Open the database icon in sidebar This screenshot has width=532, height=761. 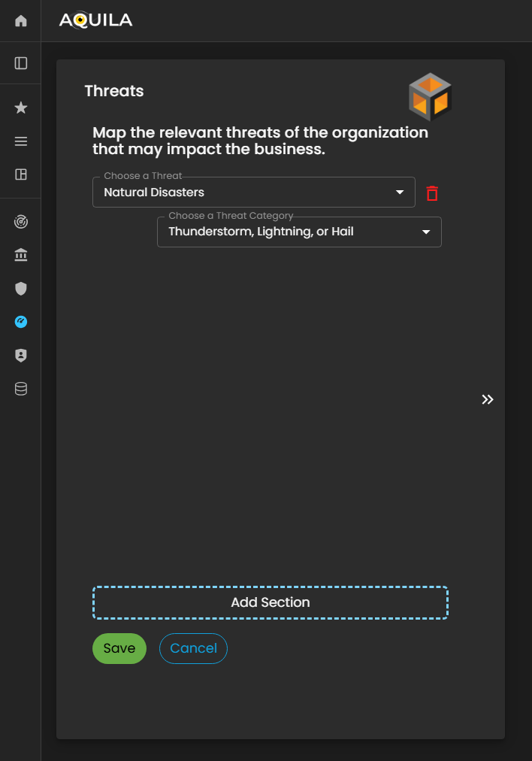21,389
